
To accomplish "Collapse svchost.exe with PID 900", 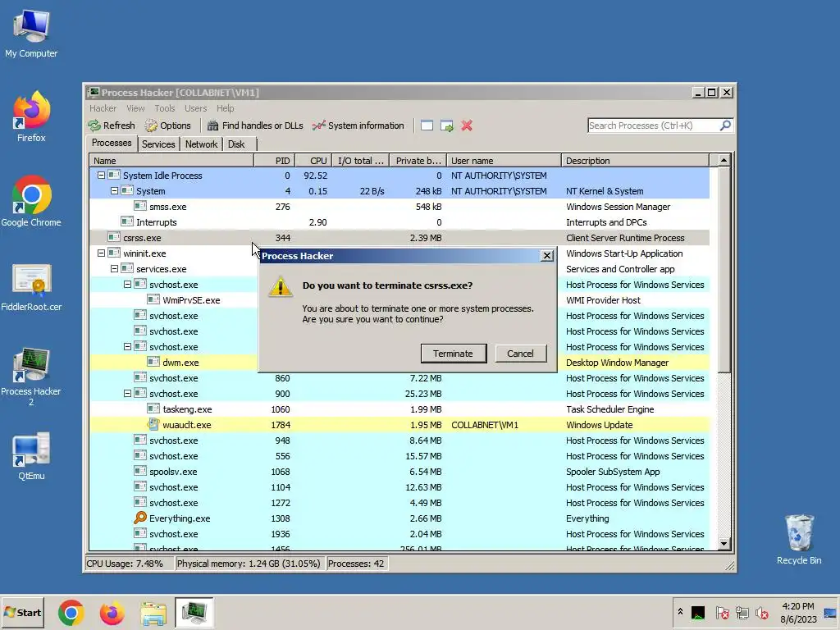I will pos(127,393).
